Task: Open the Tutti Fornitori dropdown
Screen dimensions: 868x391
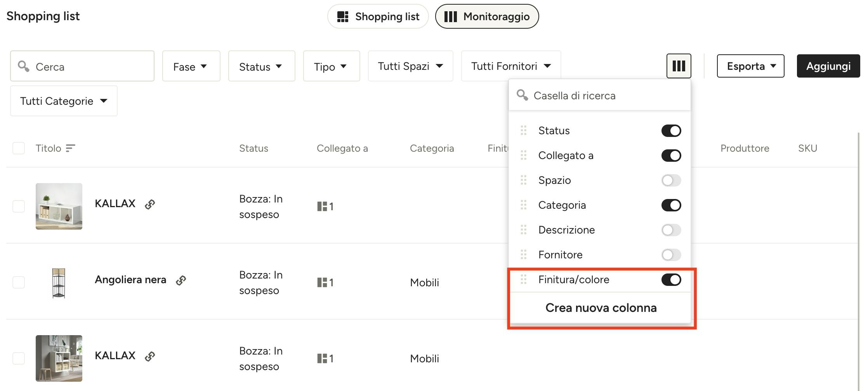Action: (x=511, y=66)
